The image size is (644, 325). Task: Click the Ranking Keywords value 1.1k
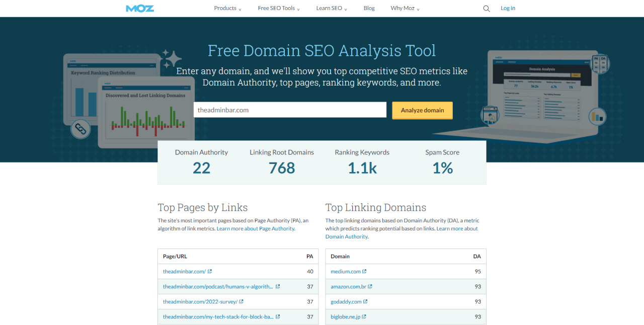coord(362,168)
